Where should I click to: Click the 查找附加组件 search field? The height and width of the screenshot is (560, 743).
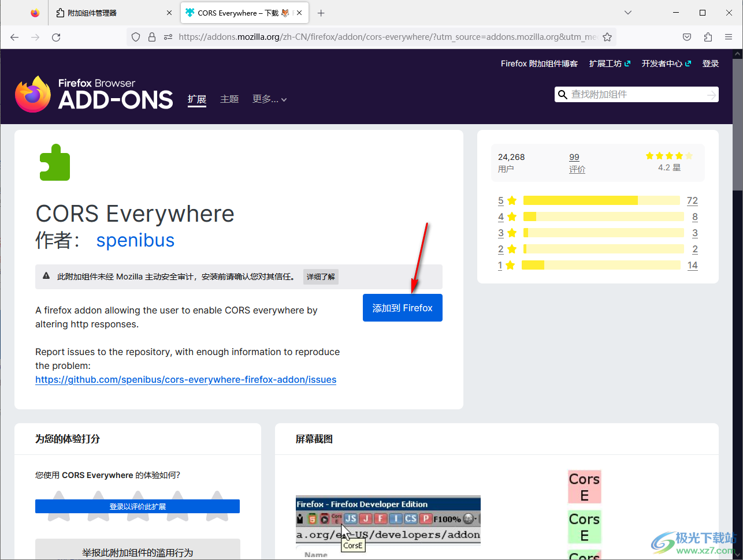(x=637, y=94)
